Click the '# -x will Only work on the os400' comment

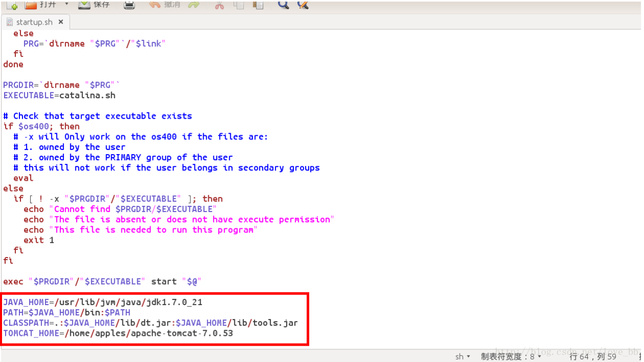tap(141, 136)
